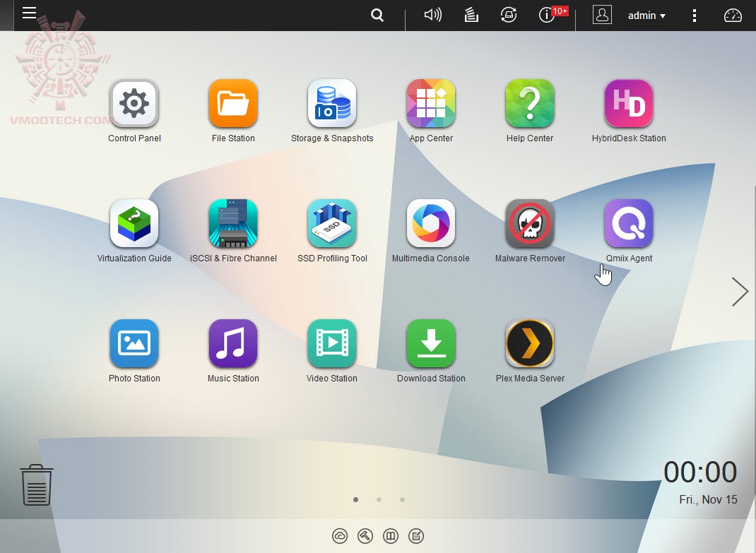Launch File Station

pyautogui.click(x=233, y=103)
